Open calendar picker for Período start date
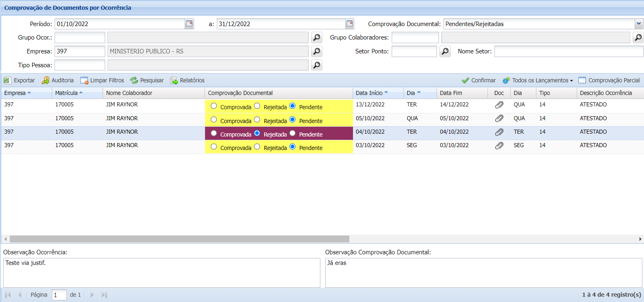This screenshot has height=302, width=644. 189,24
